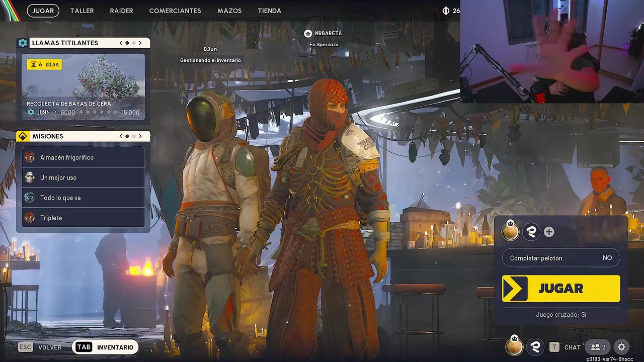The image size is (644, 362).
Task: Click the trader portrait icon for Todo lo que va
Action: [30, 198]
